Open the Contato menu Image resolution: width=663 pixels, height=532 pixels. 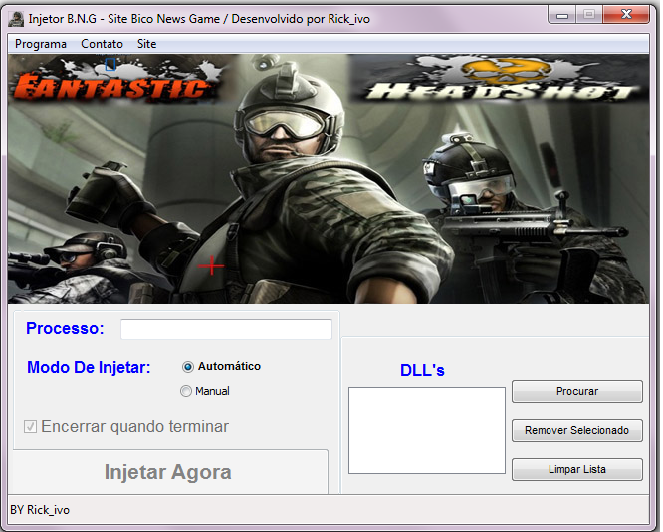point(101,44)
